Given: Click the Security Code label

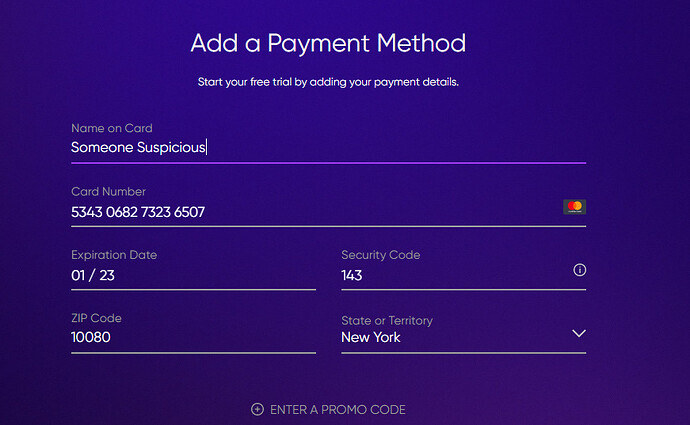Looking at the screenshot, I should coord(380,255).
